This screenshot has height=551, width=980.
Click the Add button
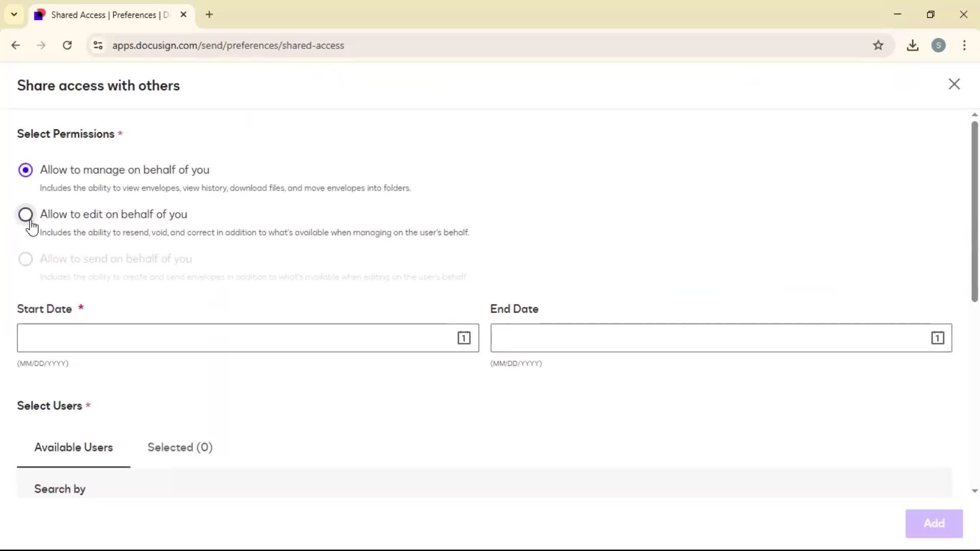(x=934, y=523)
